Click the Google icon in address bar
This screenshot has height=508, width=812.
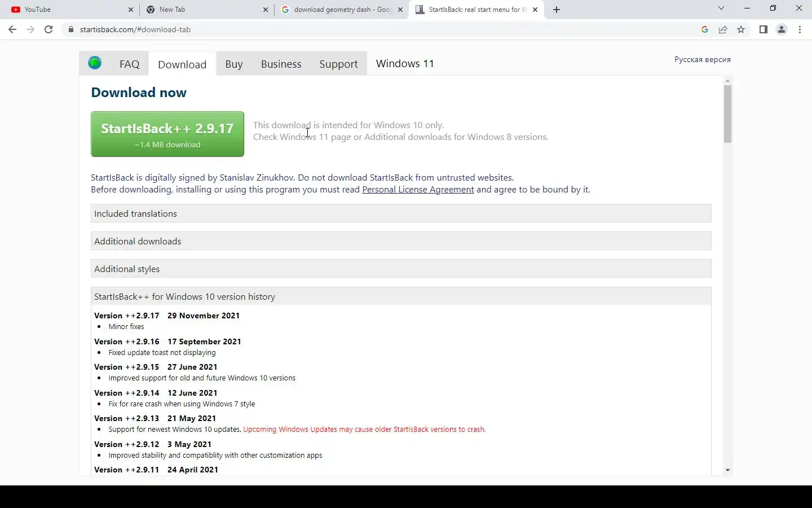(x=705, y=29)
